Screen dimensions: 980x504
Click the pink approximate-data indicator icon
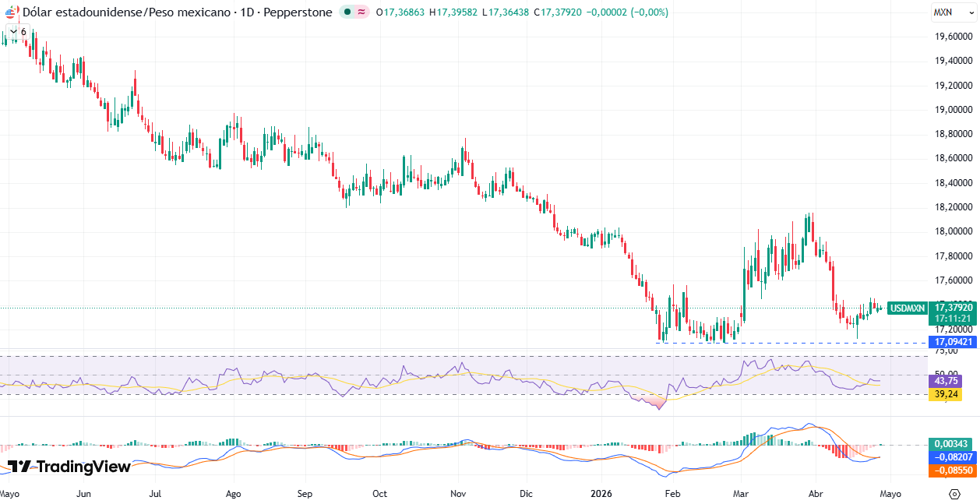[x=361, y=12]
